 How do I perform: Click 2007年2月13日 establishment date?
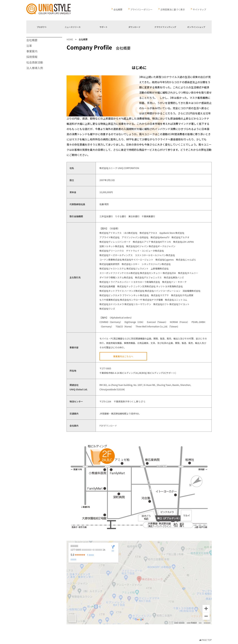pyautogui.click(x=107, y=180)
